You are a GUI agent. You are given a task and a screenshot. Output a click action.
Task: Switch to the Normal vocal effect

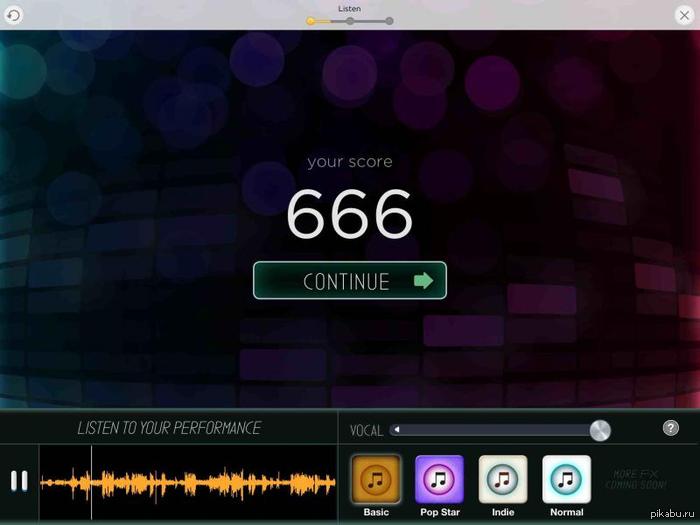[x=566, y=480]
